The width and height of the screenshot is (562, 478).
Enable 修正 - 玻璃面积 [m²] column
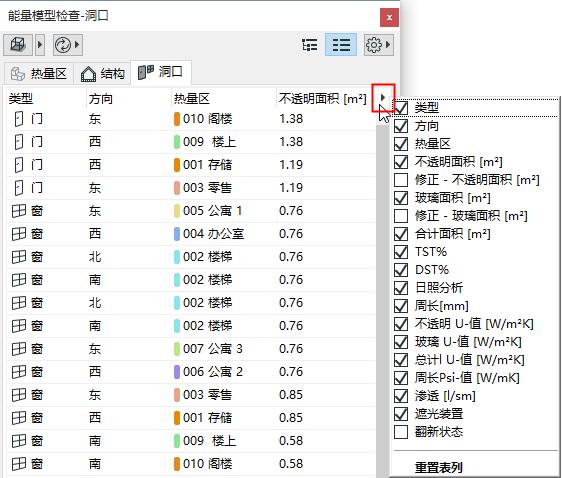[x=401, y=216]
